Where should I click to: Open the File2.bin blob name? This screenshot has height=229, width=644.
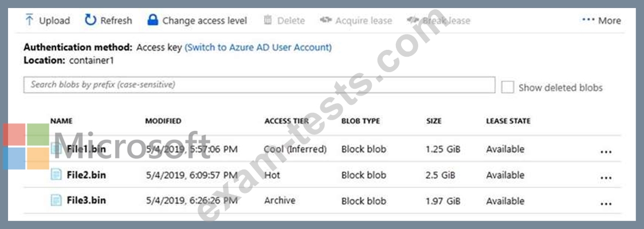click(87, 175)
